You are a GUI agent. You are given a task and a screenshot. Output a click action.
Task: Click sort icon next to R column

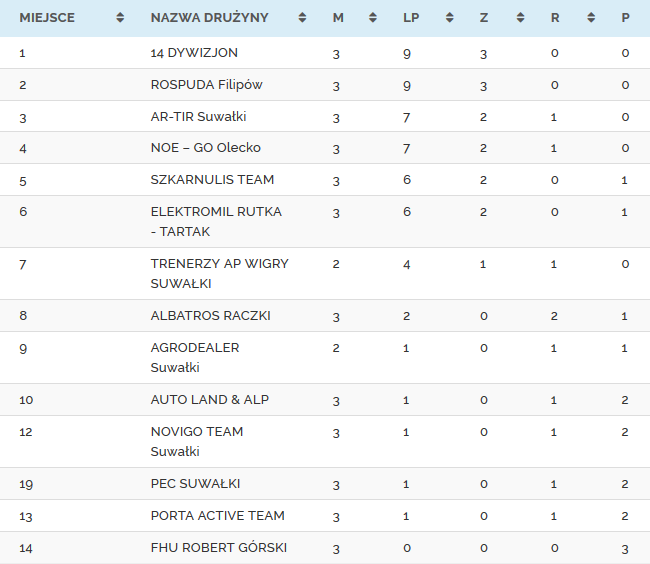(x=592, y=18)
